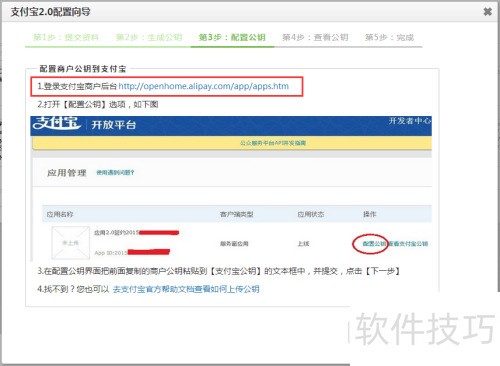Click the App ID:2015 text
Image resolution: width=500 pixels, height=366 pixels.
pyautogui.click(x=111, y=253)
